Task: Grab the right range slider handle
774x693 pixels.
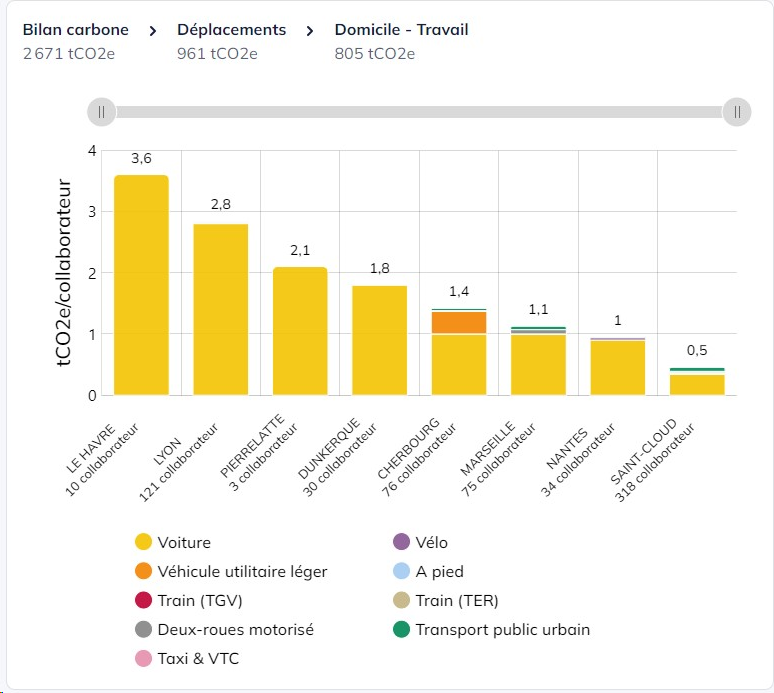Action: tap(737, 112)
